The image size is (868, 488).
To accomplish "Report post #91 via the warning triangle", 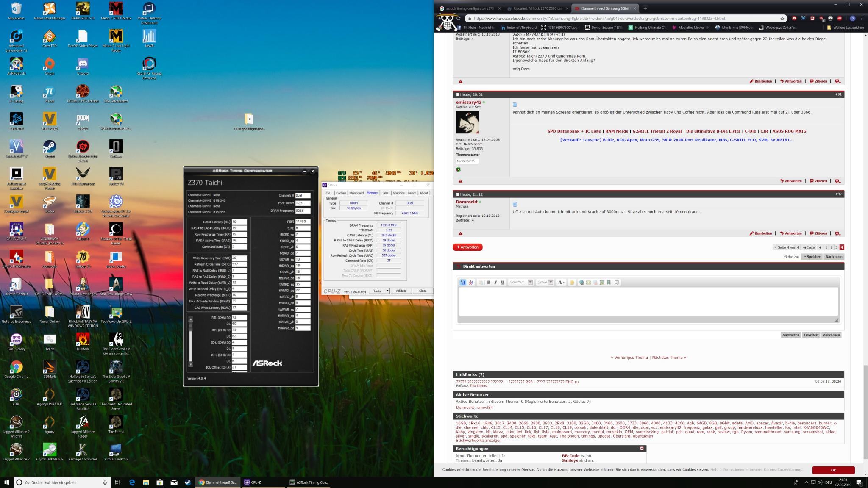I will [x=460, y=181].
